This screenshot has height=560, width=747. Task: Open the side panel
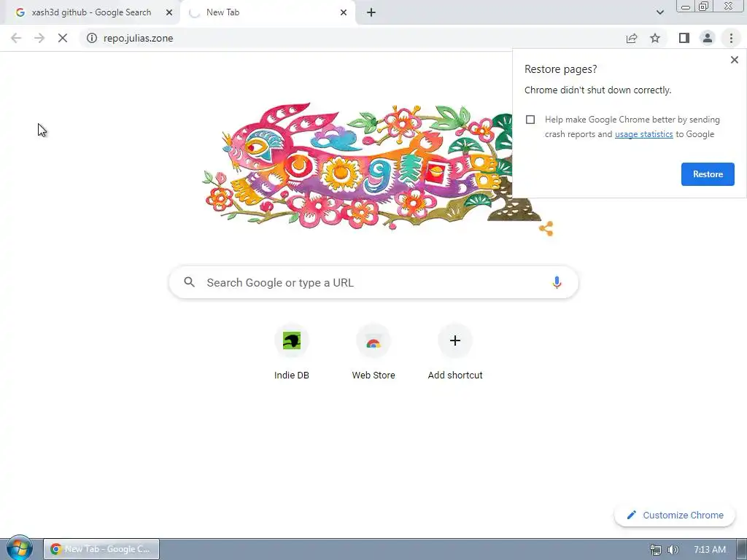pos(684,38)
